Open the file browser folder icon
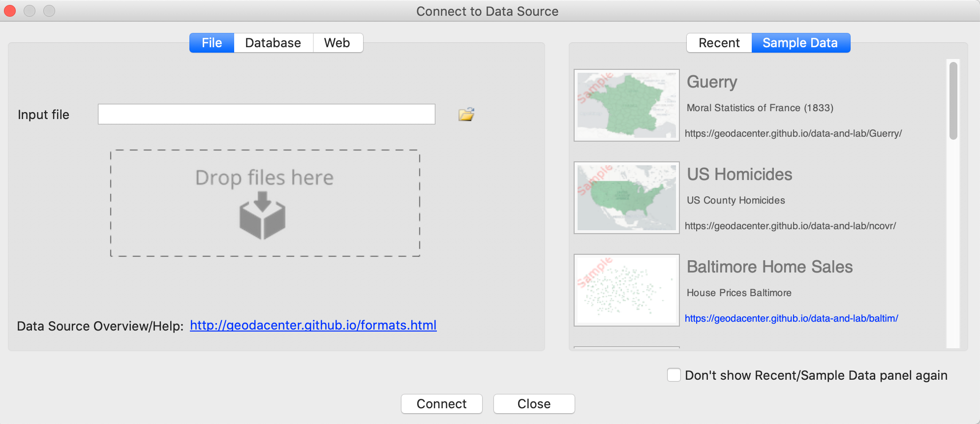980x424 pixels. 466,114
